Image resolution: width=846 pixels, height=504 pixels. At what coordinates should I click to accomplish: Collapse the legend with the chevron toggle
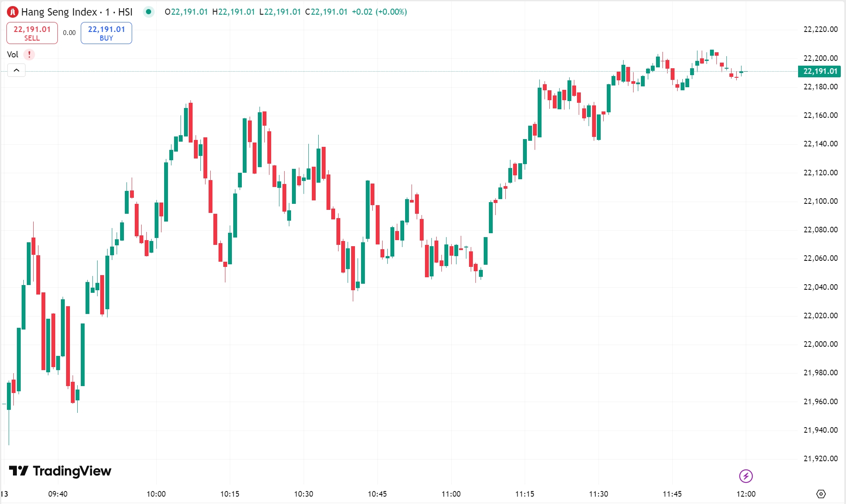pos(16,70)
